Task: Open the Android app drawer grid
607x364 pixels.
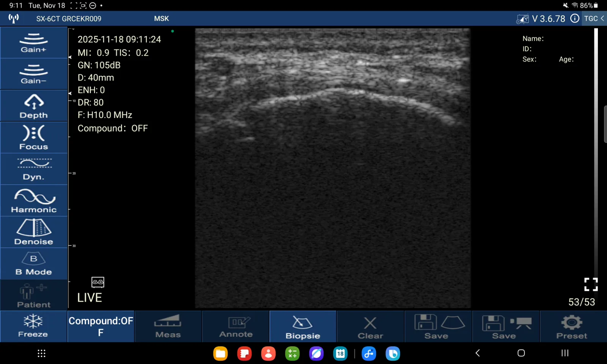Action: point(41,353)
